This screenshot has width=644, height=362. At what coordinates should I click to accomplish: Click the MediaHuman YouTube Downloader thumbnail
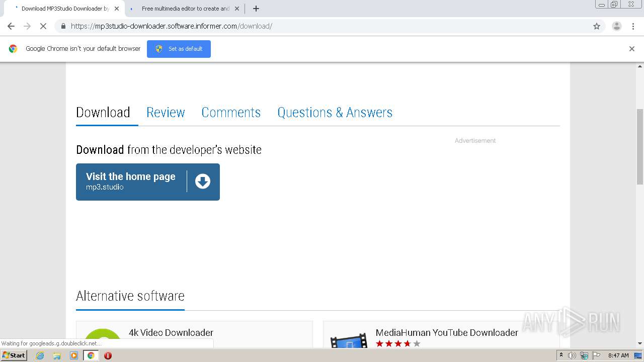pos(349,341)
